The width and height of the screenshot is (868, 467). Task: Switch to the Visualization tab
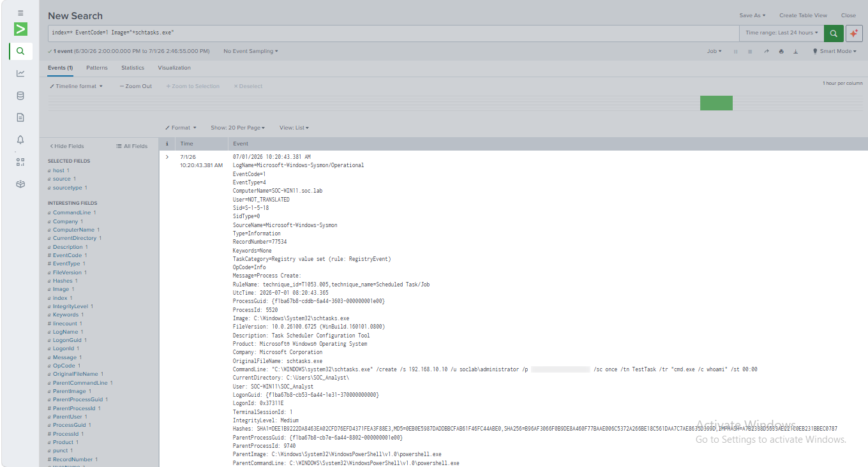(174, 68)
